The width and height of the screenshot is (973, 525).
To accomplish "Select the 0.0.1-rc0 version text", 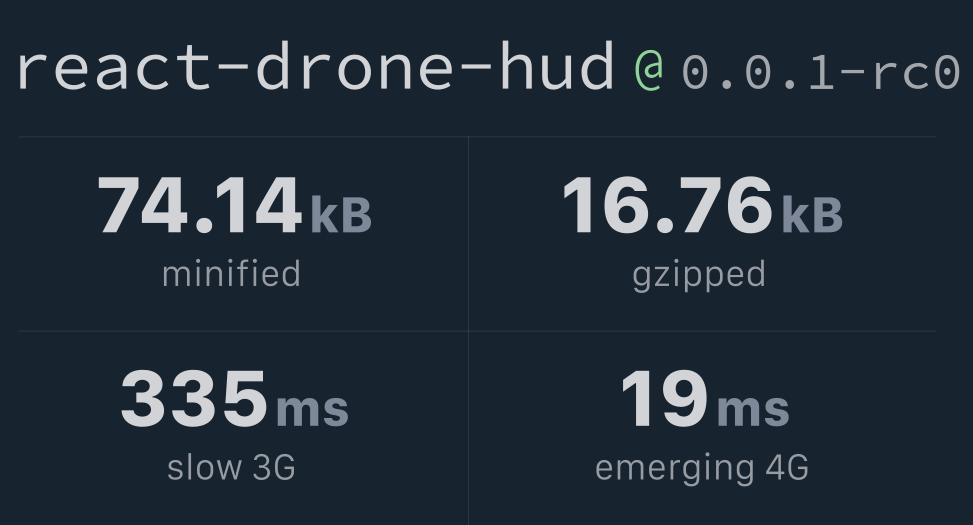I will (x=821, y=71).
